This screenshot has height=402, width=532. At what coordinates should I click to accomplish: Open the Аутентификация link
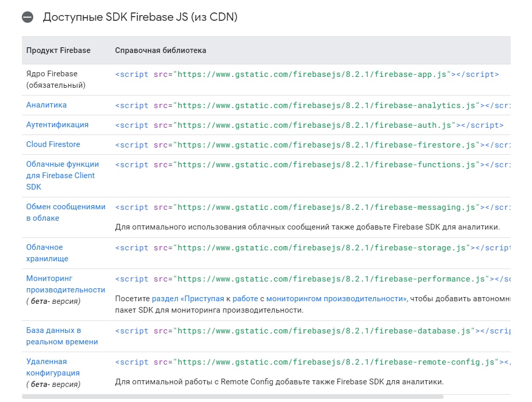pos(57,125)
